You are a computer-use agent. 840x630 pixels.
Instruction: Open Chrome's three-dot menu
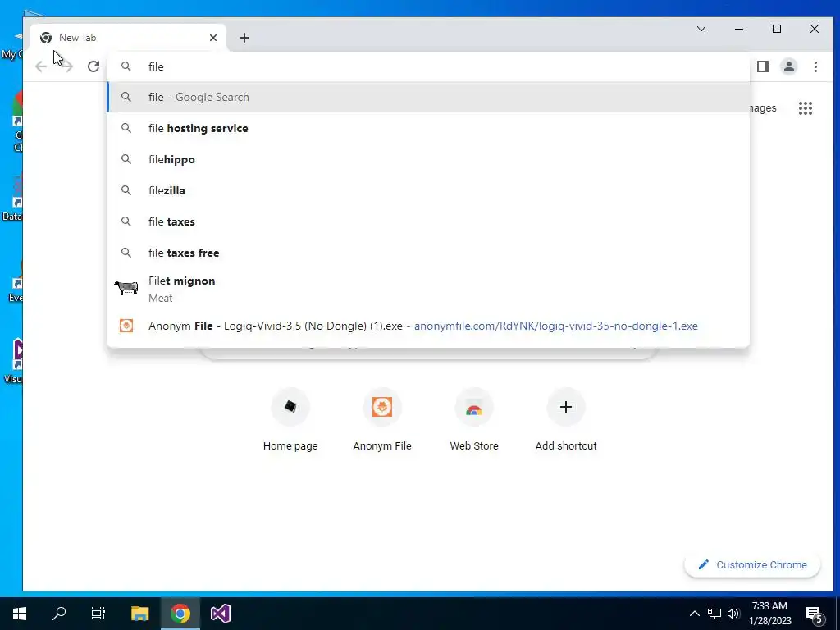(815, 66)
